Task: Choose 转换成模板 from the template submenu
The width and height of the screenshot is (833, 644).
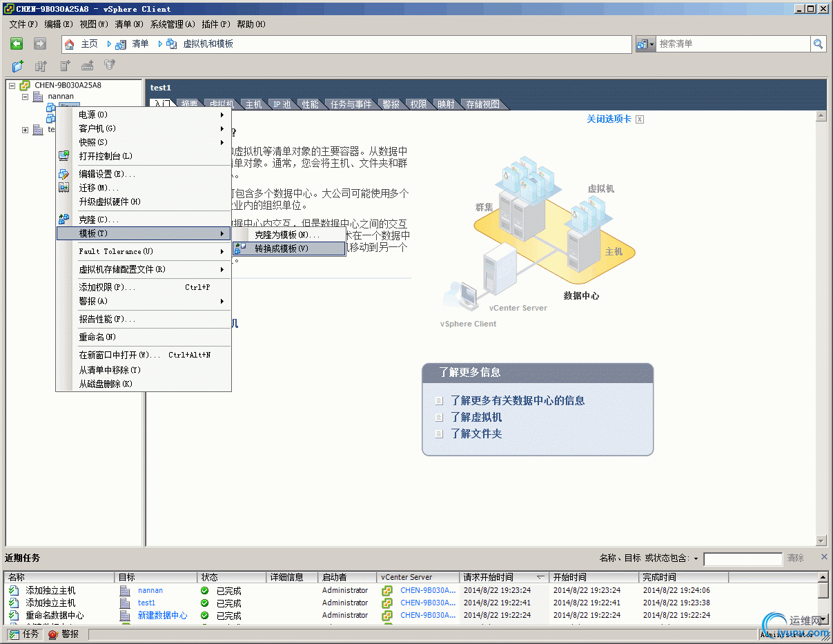Action: (288, 248)
